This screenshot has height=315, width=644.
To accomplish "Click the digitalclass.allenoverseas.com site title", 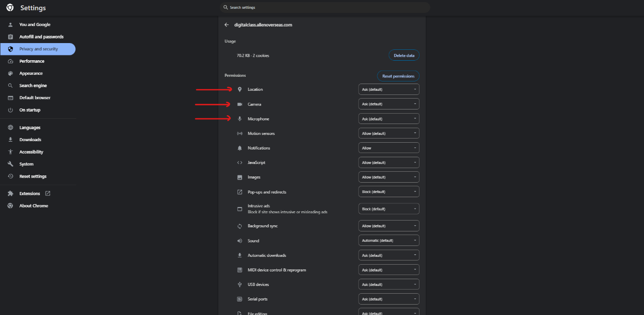I will click(263, 25).
